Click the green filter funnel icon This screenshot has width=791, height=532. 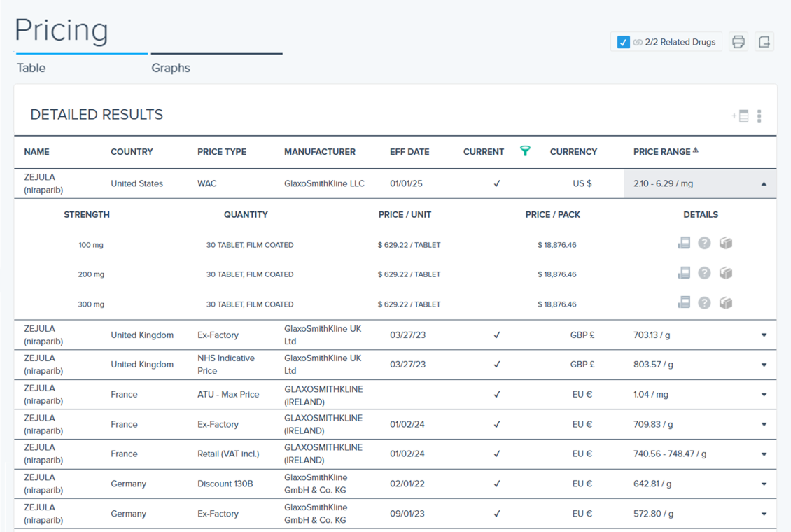[x=525, y=150]
